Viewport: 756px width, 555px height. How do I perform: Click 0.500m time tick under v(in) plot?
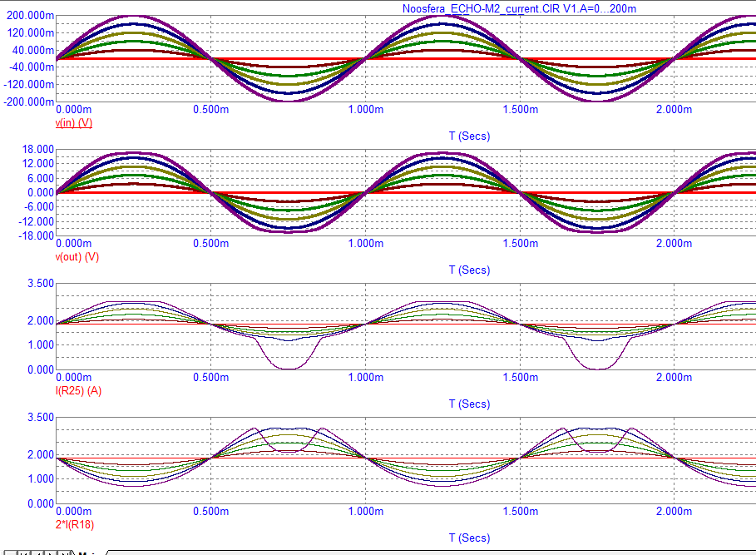coord(210,110)
